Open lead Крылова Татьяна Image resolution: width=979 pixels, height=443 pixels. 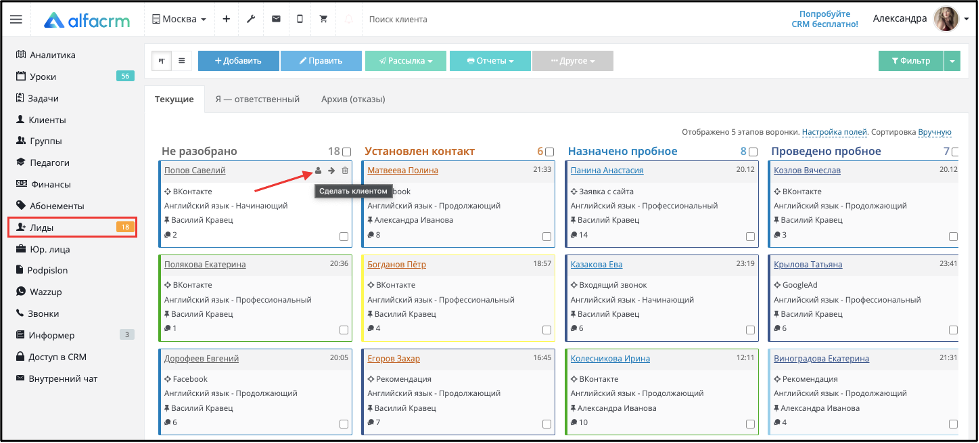tap(808, 265)
